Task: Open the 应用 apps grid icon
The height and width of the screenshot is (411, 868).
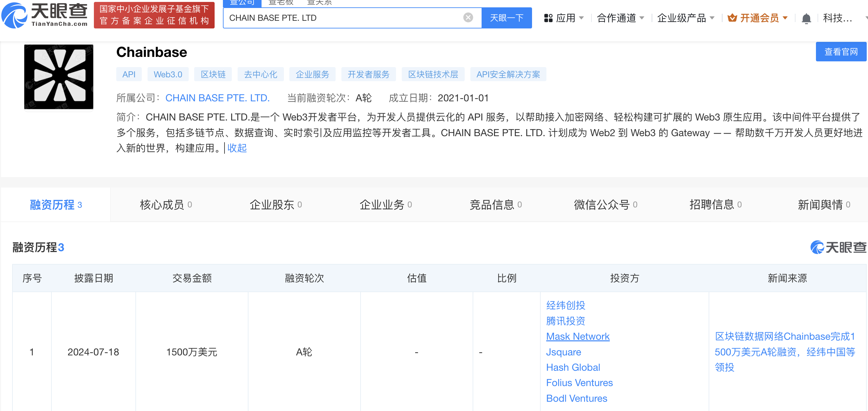Action: tap(549, 18)
